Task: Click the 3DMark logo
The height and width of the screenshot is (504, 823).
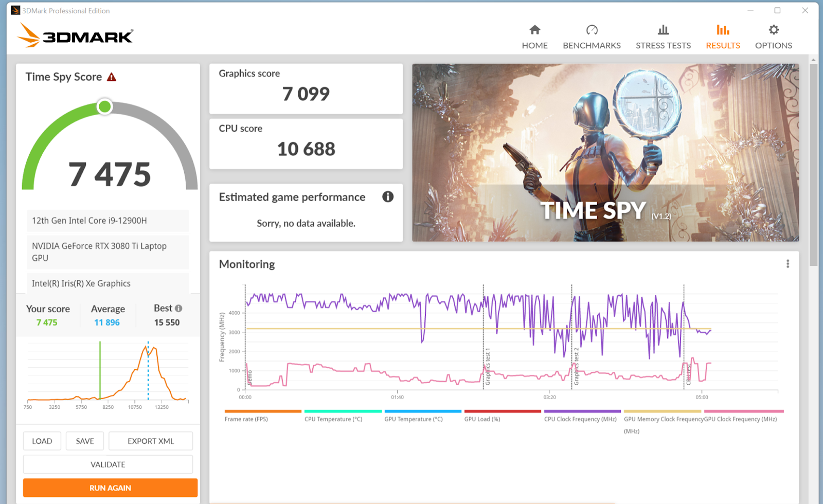Action: click(75, 35)
